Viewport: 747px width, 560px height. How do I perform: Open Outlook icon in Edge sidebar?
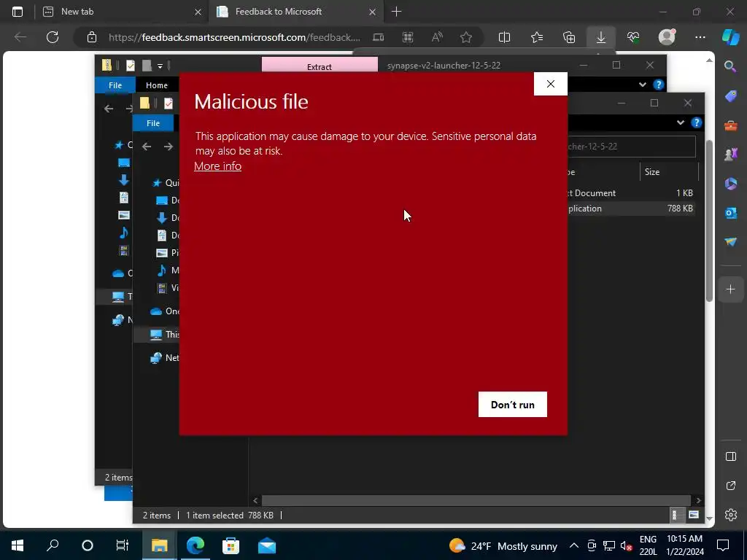[x=730, y=213]
